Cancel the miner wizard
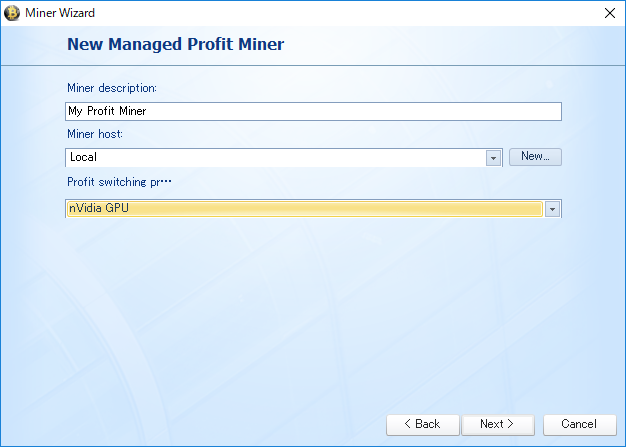The image size is (626, 447). pyautogui.click(x=579, y=424)
